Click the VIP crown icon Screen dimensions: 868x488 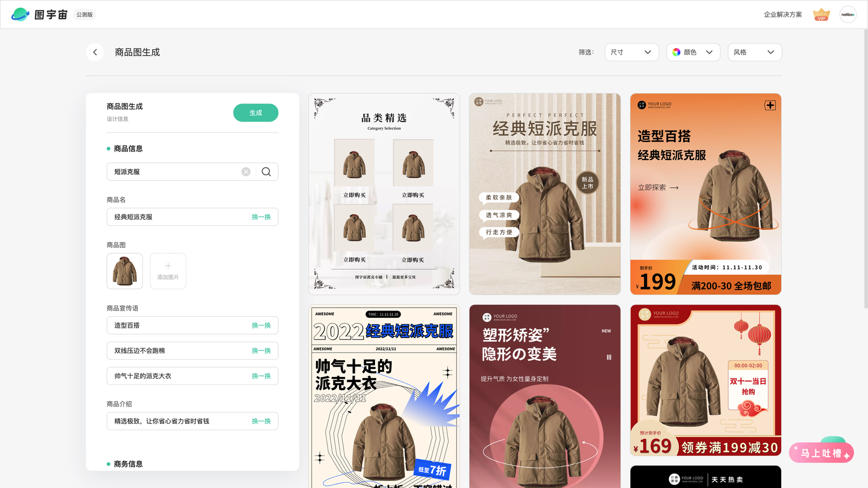click(x=821, y=14)
